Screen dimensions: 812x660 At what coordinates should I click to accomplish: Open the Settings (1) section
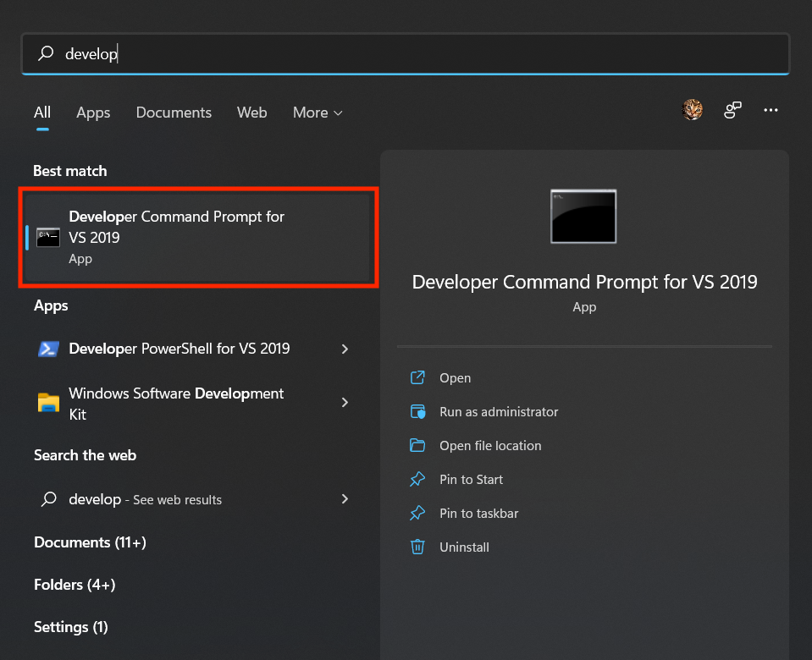pos(71,627)
